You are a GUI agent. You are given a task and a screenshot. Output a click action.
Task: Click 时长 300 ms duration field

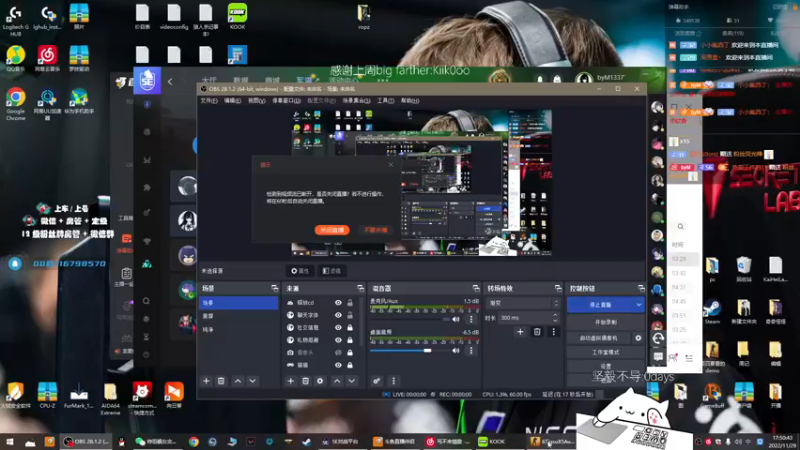pos(525,318)
